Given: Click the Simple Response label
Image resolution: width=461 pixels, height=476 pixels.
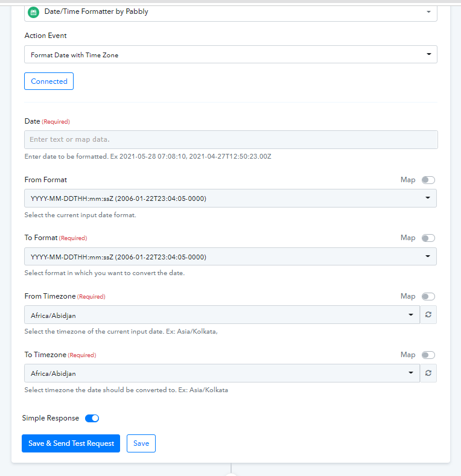Looking at the screenshot, I should point(51,418).
